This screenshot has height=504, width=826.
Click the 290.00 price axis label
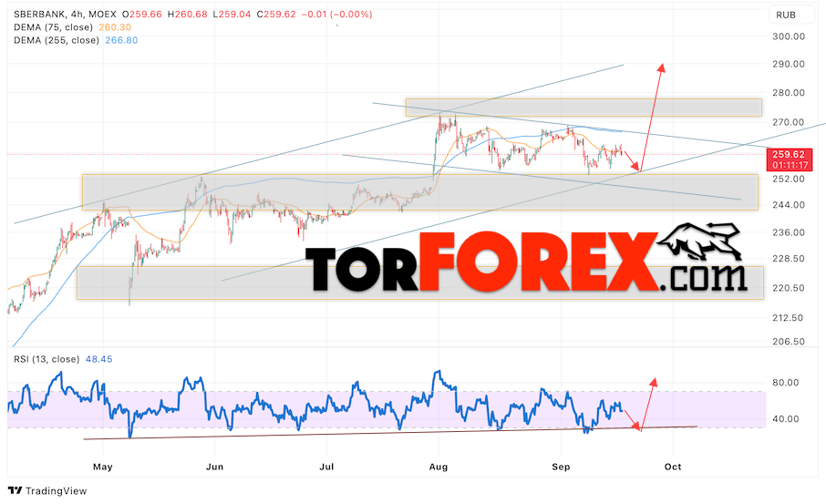pos(789,64)
